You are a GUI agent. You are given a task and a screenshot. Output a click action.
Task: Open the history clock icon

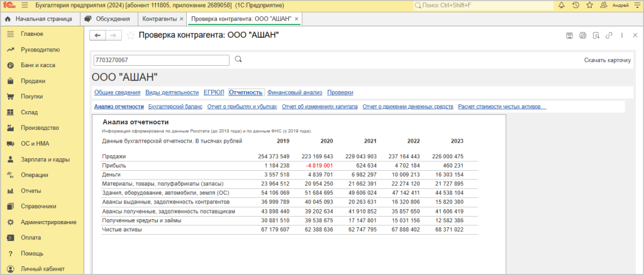(575, 5)
